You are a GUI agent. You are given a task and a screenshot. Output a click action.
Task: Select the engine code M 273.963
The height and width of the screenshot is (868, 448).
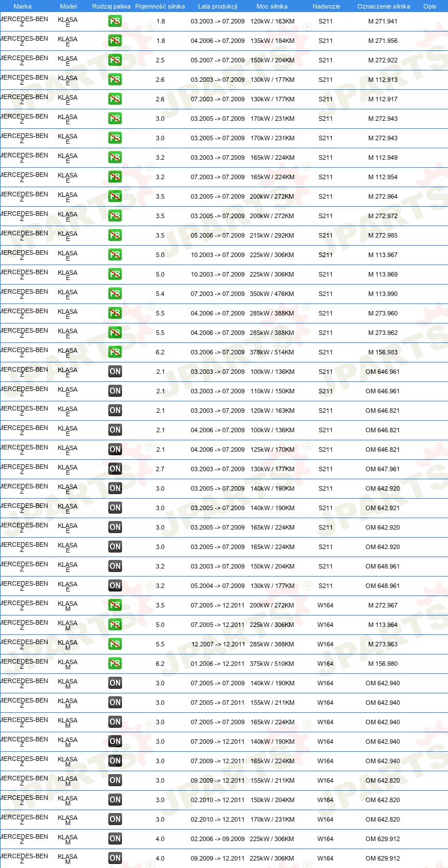[x=383, y=644]
